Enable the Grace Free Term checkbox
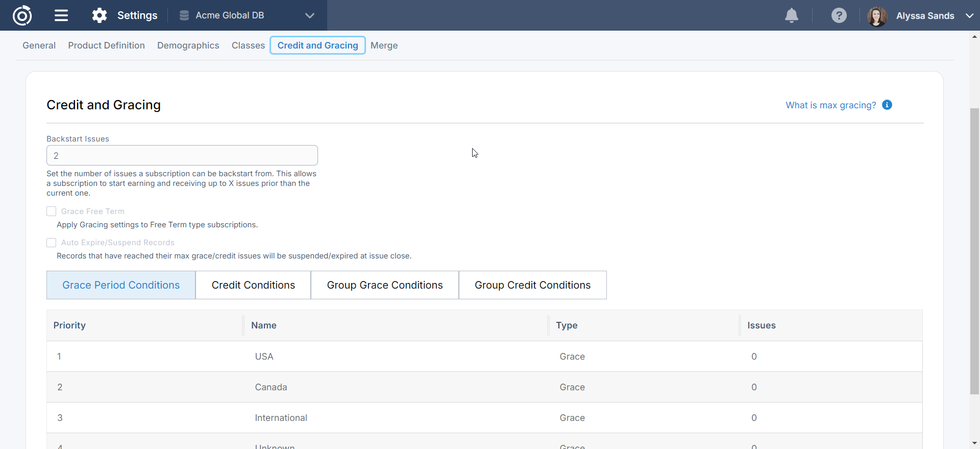 pyautogui.click(x=52, y=211)
